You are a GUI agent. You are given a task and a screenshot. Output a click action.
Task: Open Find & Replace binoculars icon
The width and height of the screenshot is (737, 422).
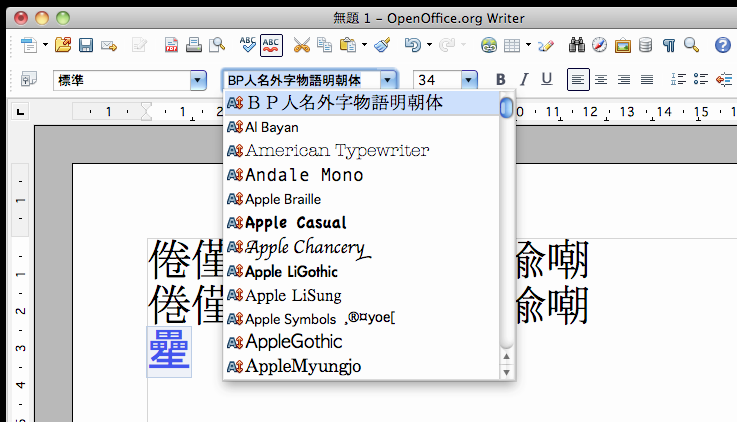point(577,45)
